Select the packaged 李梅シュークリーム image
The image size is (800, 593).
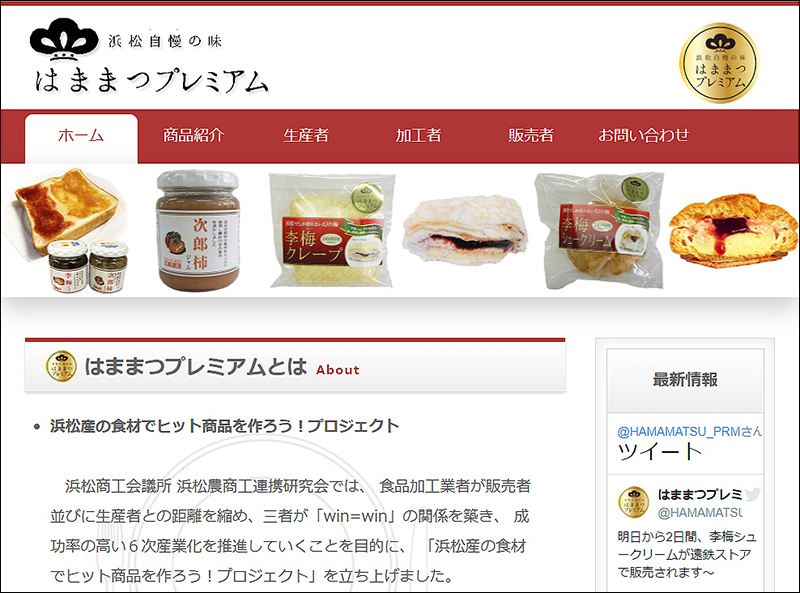(599, 231)
